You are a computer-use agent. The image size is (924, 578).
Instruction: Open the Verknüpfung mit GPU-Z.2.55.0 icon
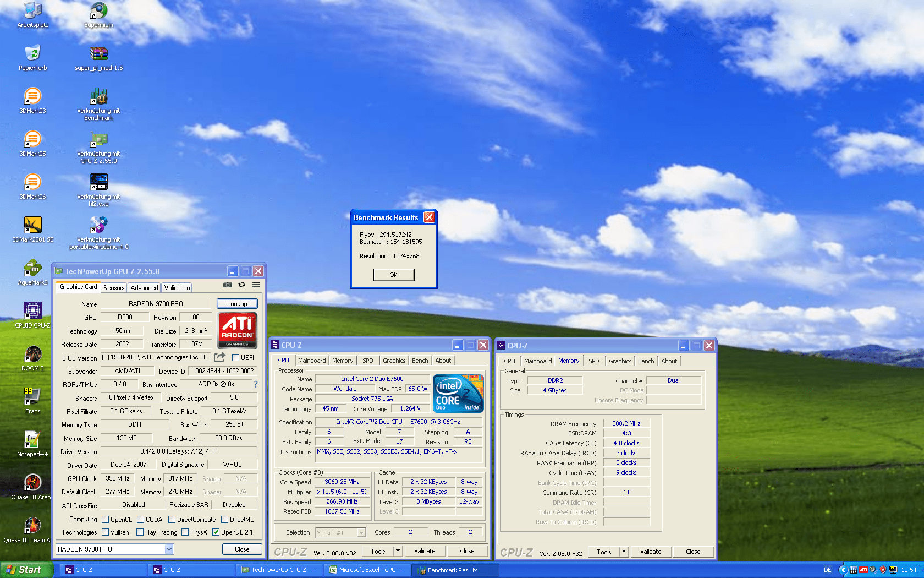(x=99, y=147)
